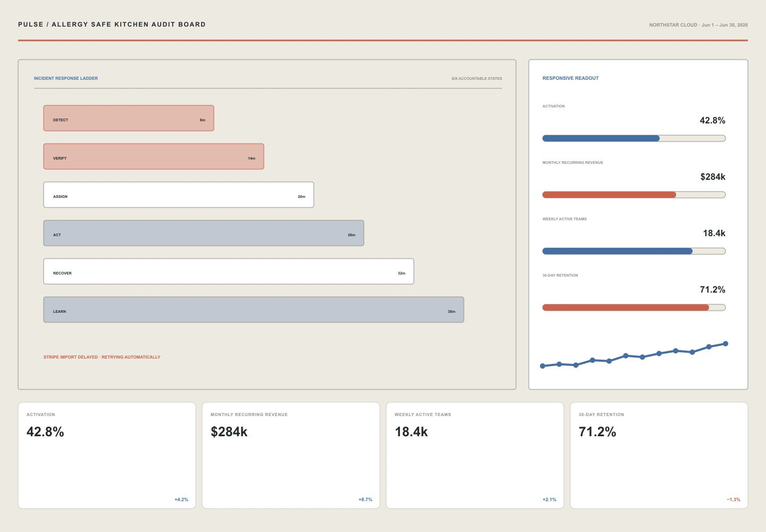
Task: Click the LEARN 38m ladder bar
Action: pos(254,310)
